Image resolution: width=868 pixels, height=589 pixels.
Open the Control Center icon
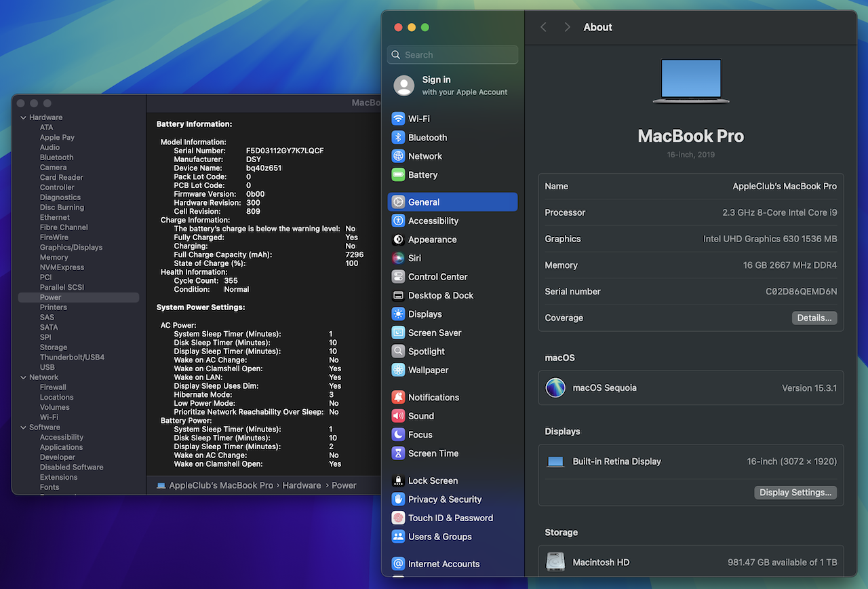click(x=398, y=277)
